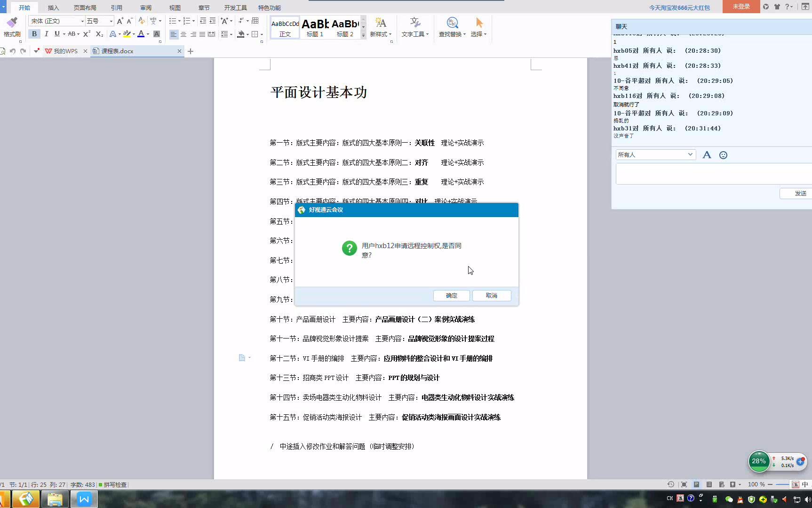Click the highlight color icon
812x508 pixels.
127,34
